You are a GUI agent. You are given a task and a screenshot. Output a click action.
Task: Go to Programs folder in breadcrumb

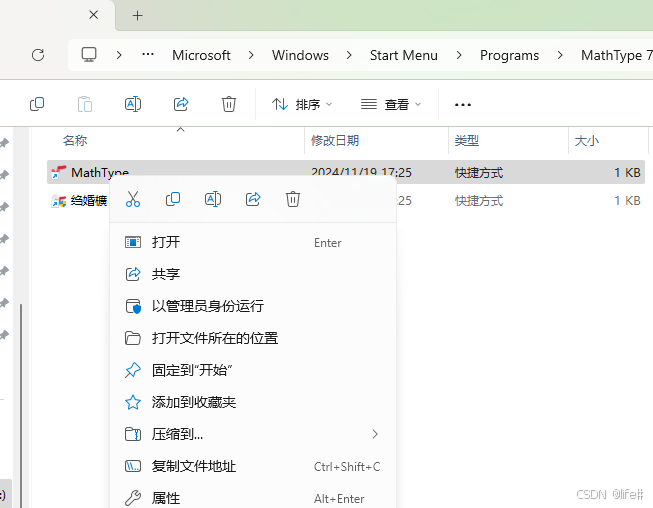coord(509,55)
